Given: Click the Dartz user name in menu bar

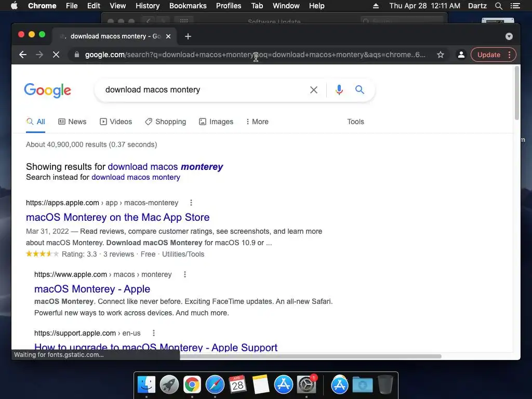Looking at the screenshot, I should [x=477, y=6].
